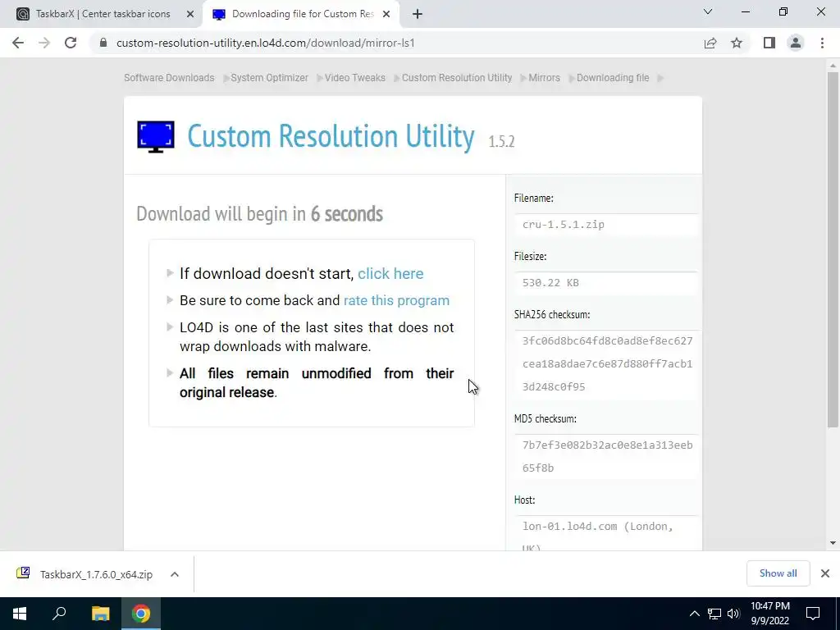The height and width of the screenshot is (630, 840).
Task: Close the Custom Resolution download tab
Action: [x=386, y=15]
